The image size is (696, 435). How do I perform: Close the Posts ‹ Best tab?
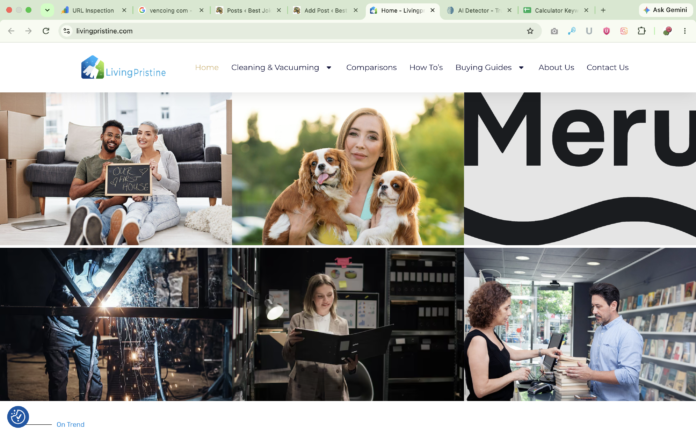[279, 10]
